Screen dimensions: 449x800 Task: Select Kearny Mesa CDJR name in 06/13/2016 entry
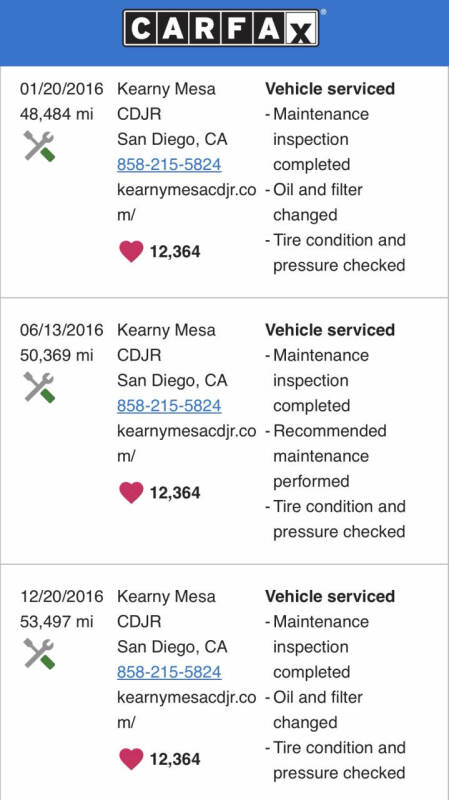click(x=166, y=342)
